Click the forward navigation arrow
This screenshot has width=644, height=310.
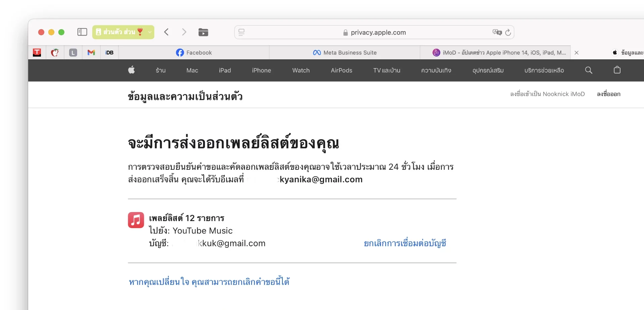tap(184, 32)
